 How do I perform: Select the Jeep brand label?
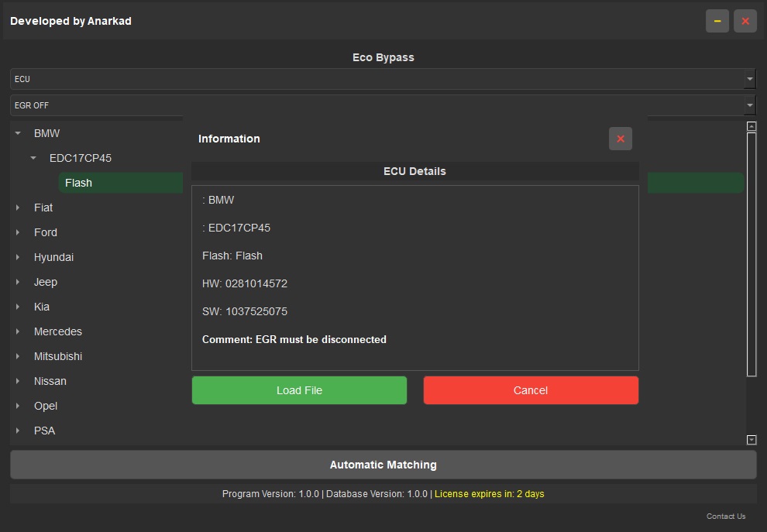[x=46, y=282]
